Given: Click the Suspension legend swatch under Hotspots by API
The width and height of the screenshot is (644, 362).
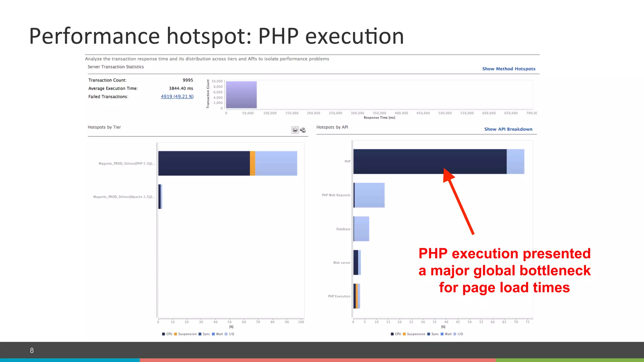Looking at the screenshot, I should pyautogui.click(x=404, y=334).
